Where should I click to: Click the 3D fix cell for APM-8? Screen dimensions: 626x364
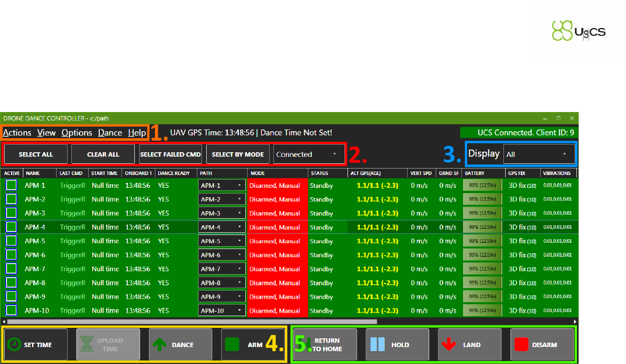(522, 283)
